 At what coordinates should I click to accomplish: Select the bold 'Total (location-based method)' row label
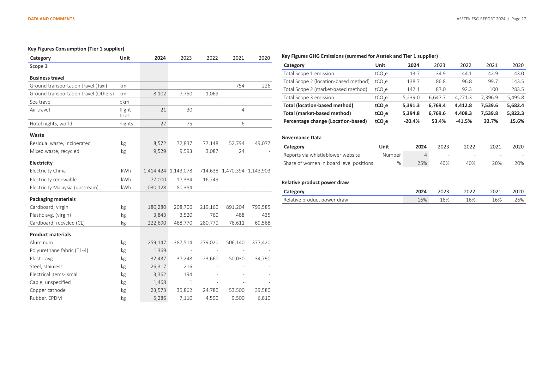click(318, 106)
